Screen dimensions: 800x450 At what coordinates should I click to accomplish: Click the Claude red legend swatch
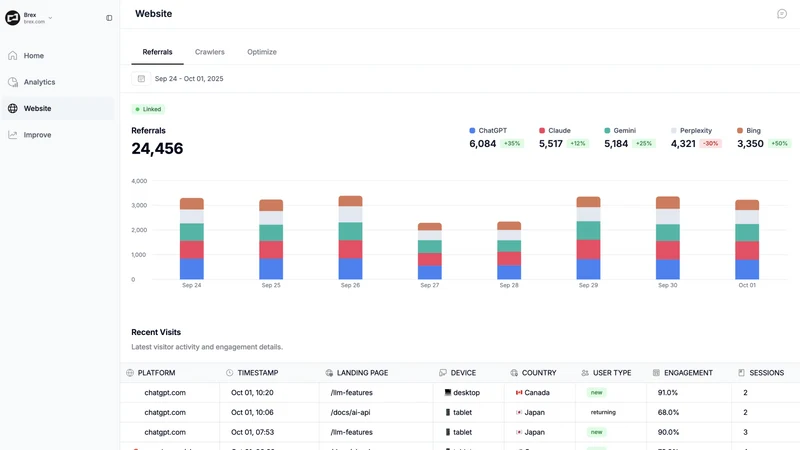click(x=542, y=131)
